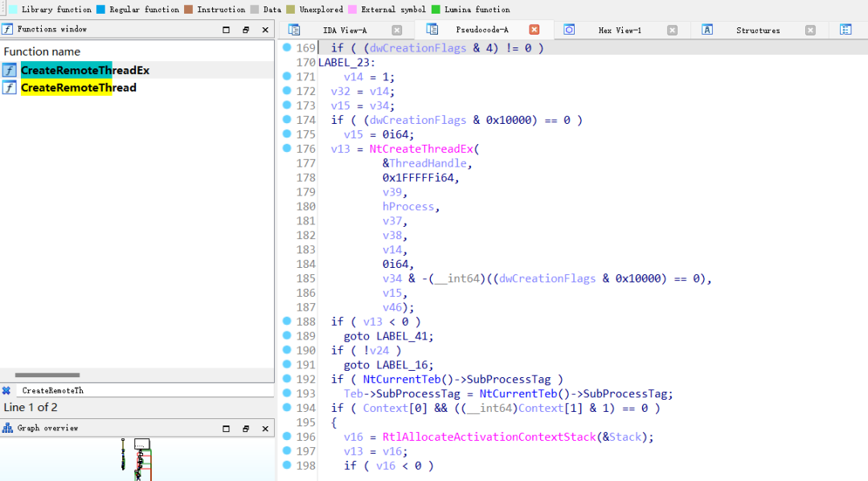Click the CreateRemoteThreadEx function icon
This screenshot has height=481, width=868.
coord(9,70)
